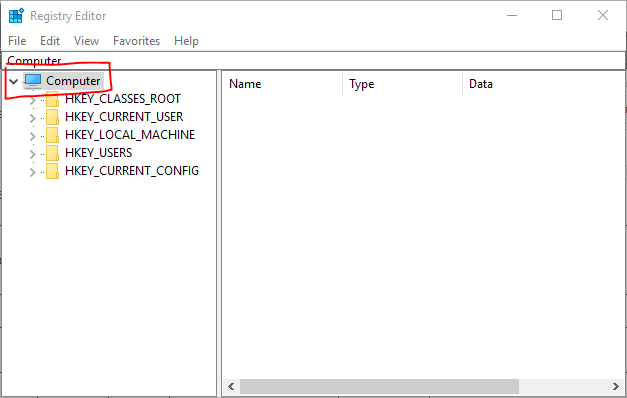Click the horizontal scrollbar thumb
This screenshot has width=627, height=398.
pyautogui.click(x=379, y=386)
